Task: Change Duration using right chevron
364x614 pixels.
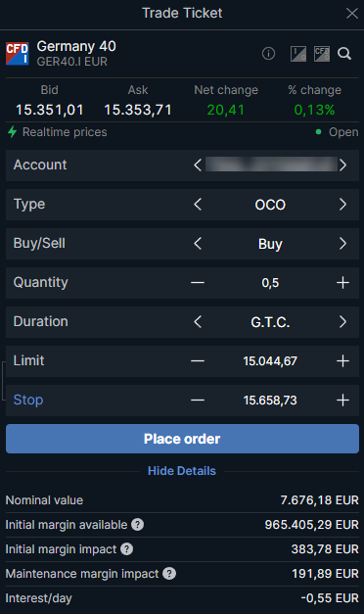Action: [342, 321]
